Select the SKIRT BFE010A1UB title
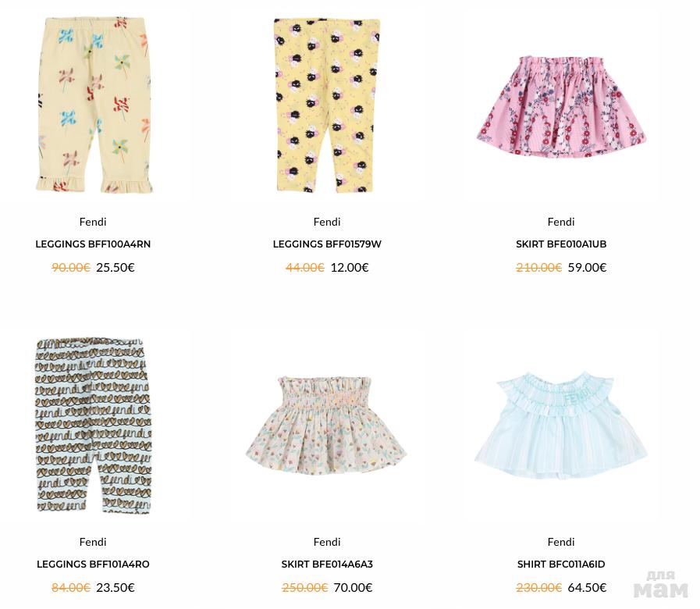This screenshot has width=700, height=609. [x=561, y=244]
